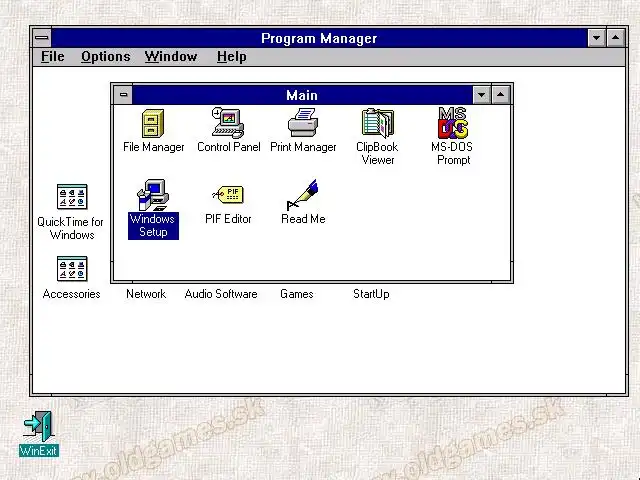
Task: Click the WinExit desktop icon
Action: click(38, 427)
